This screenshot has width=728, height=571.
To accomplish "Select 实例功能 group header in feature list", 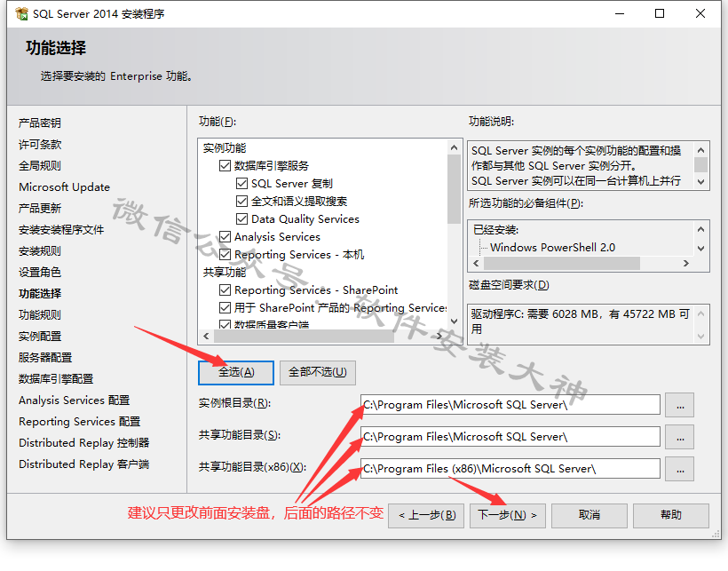I will (x=225, y=148).
